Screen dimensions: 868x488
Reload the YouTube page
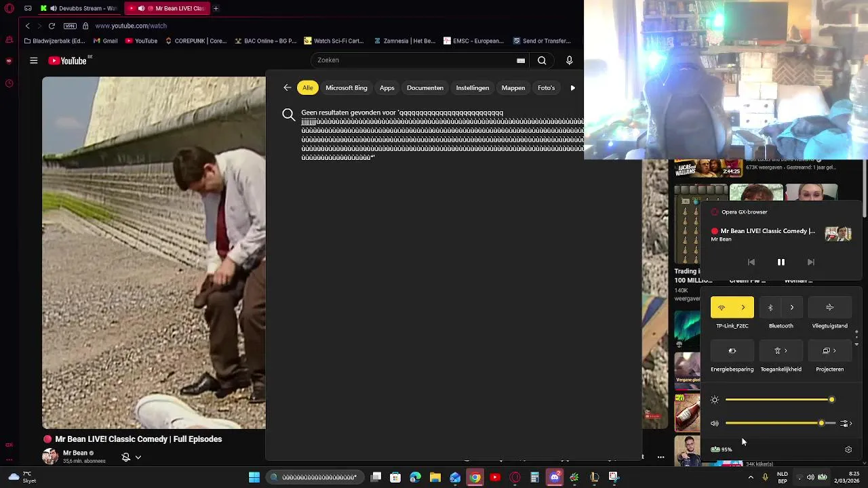coord(52,26)
